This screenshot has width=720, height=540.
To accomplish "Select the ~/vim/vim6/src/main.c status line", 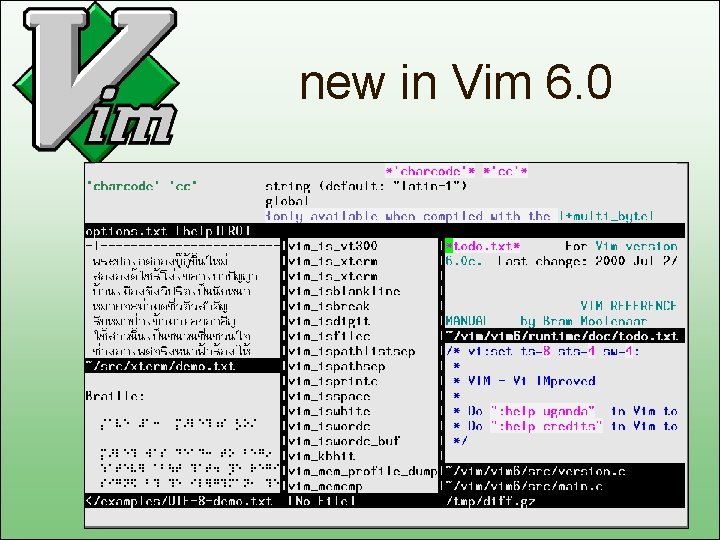I will 564,486.
